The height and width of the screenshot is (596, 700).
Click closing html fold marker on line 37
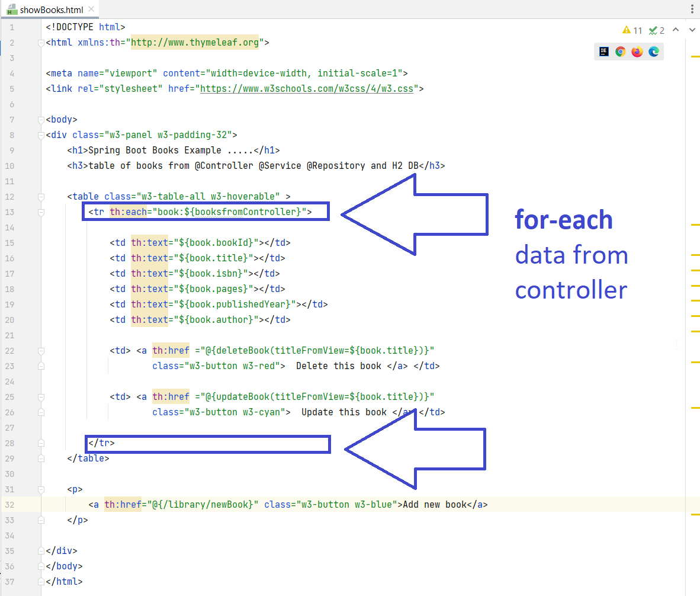tap(41, 582)
